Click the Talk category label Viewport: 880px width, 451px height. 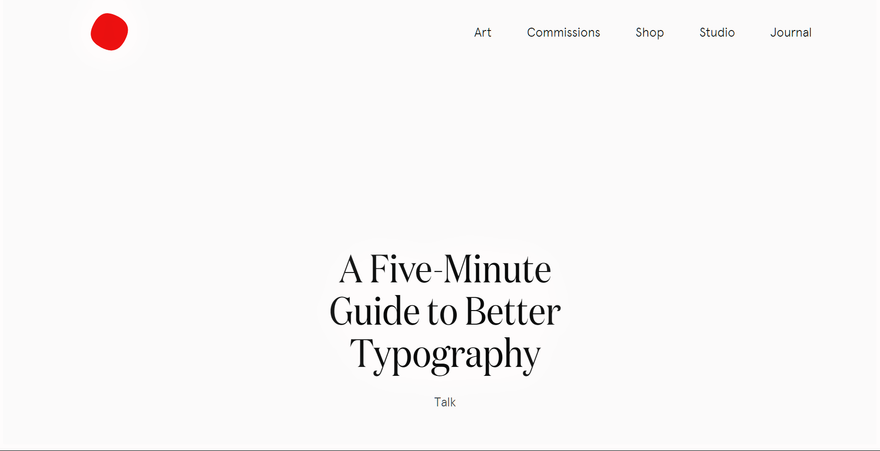coord(444,402)
